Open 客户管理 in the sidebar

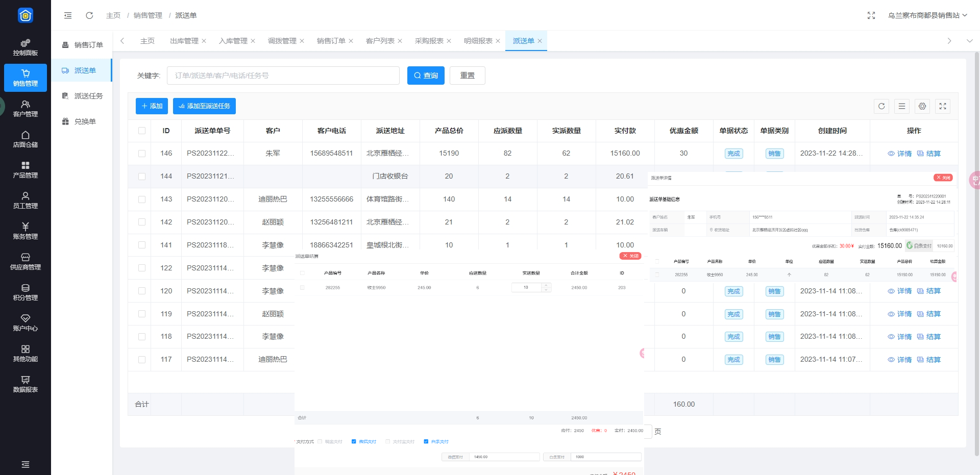tap(25, 108)
